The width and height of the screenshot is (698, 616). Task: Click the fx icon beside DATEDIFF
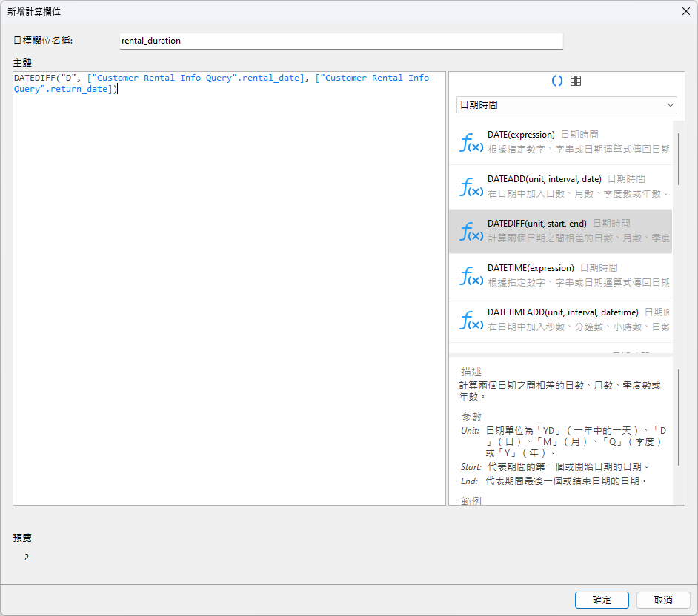point(471,232)
